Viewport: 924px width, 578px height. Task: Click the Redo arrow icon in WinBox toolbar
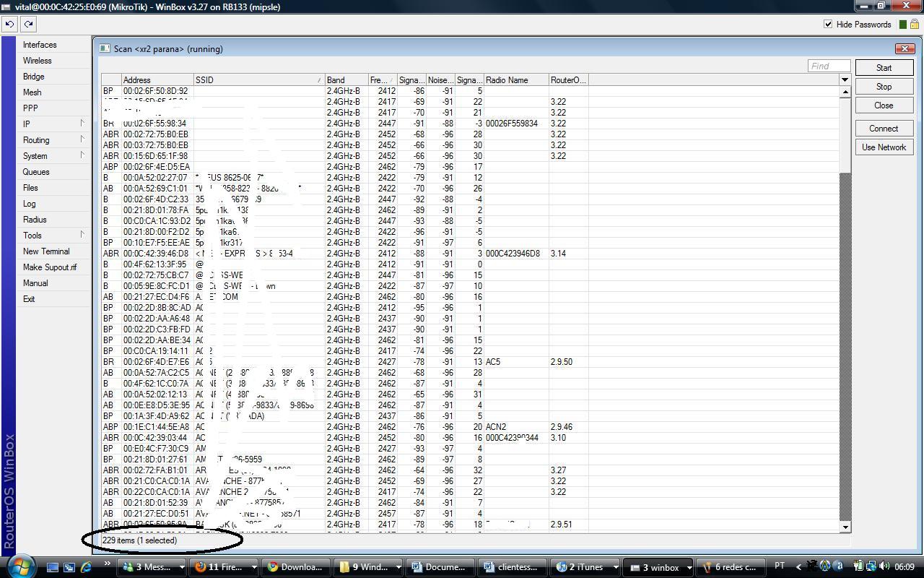coord(28,24)
